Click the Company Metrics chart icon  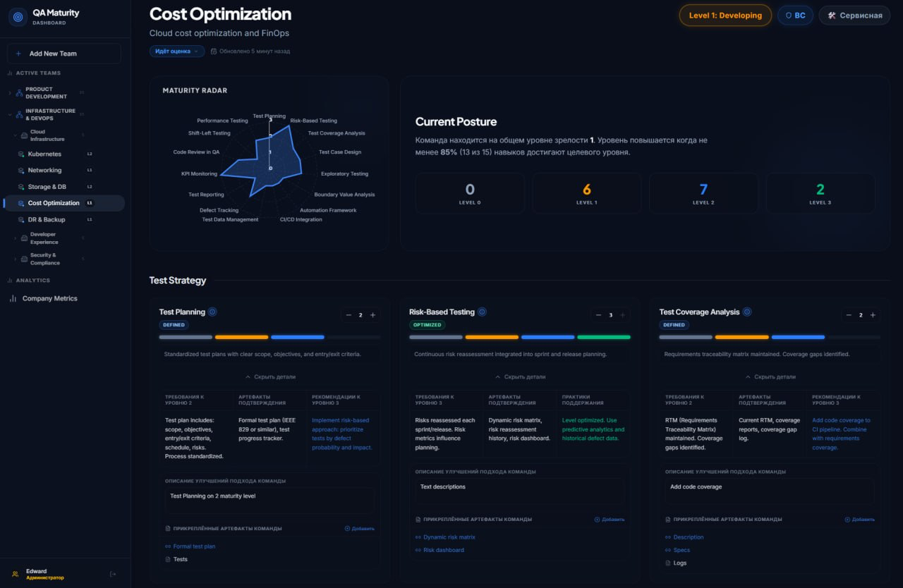coord(13,298)
